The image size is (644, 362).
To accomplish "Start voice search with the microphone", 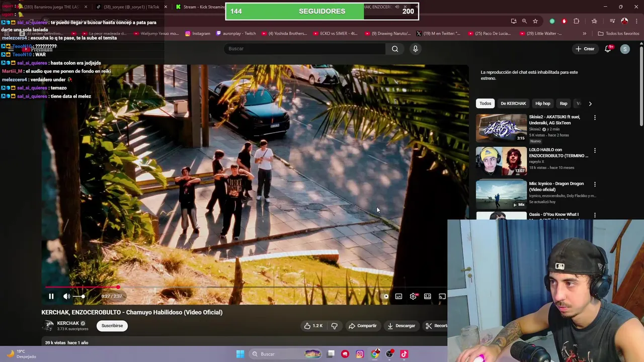I will 415,49.
